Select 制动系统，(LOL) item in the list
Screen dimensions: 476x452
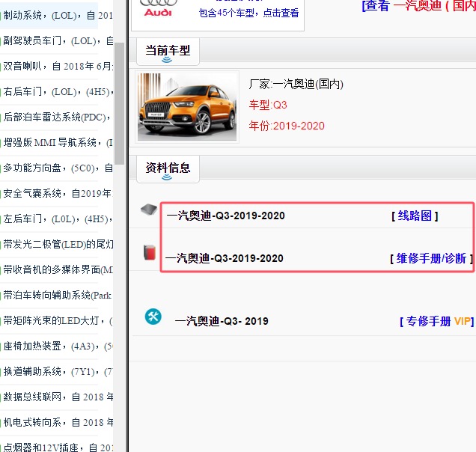point(57,15)
